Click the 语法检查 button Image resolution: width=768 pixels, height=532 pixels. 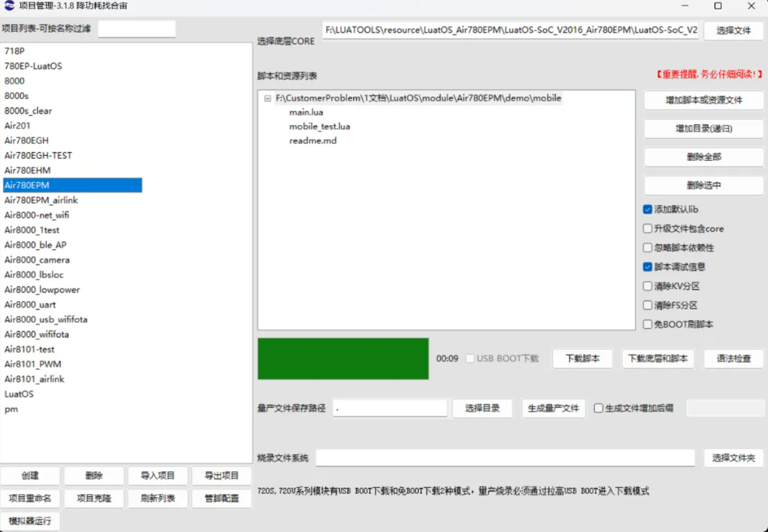pyautogui.click(x=734, y=358)
